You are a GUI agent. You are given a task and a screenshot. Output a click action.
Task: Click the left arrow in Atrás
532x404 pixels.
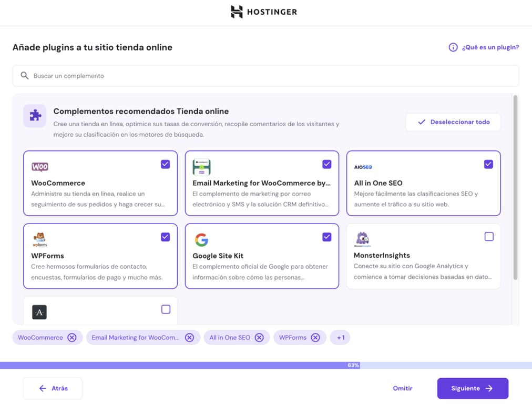(43, 388)
